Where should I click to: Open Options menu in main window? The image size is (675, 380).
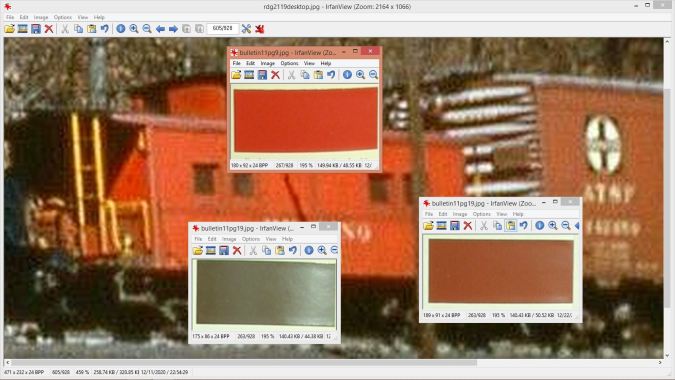tap(62, 17)
